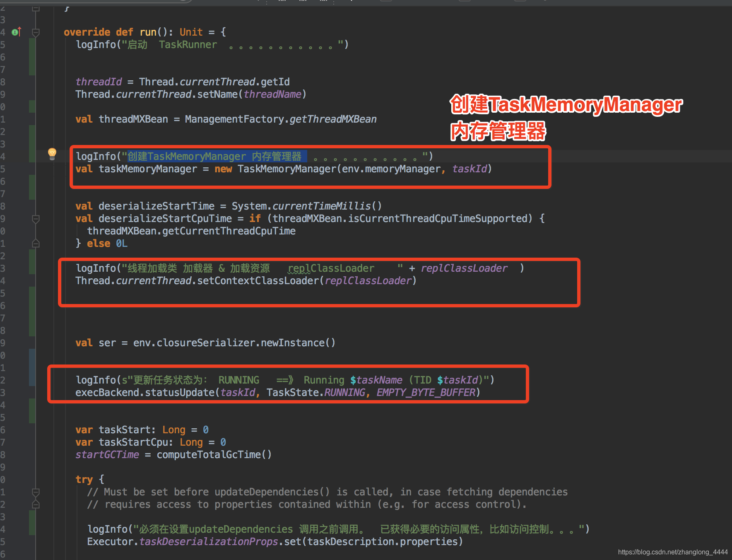The image size is (732, 560).
Task: Click the lightbulb intention action icon in the gutter
Action: tap(52, 153)
